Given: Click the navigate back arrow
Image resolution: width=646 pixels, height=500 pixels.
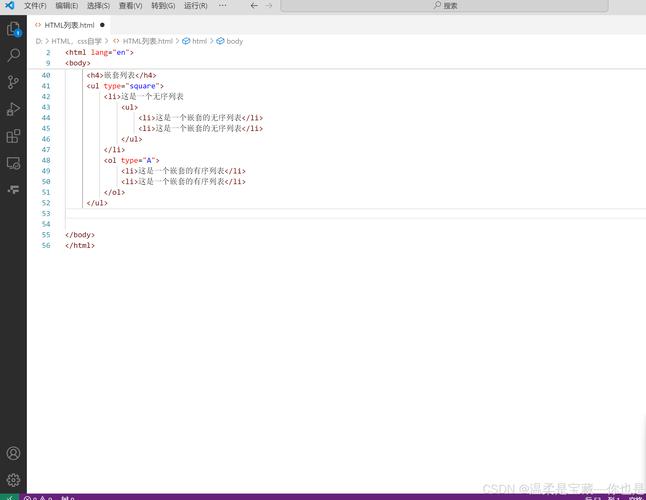Looking at the screenshot, I should [x=253, y=6].
